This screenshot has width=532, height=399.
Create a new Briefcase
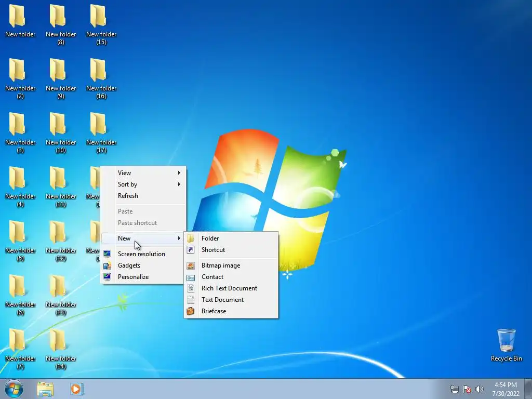coord(231,311)
